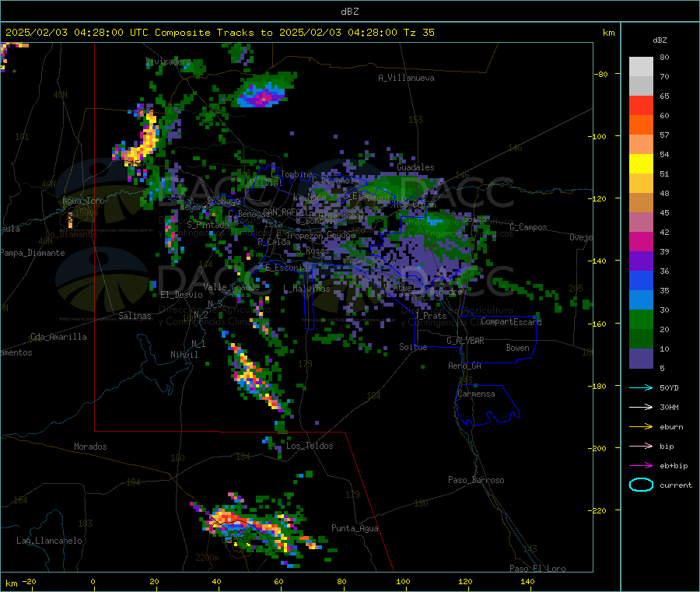
Task: Click the pink bip arrow icon
Action: click(x=641, y=446)
